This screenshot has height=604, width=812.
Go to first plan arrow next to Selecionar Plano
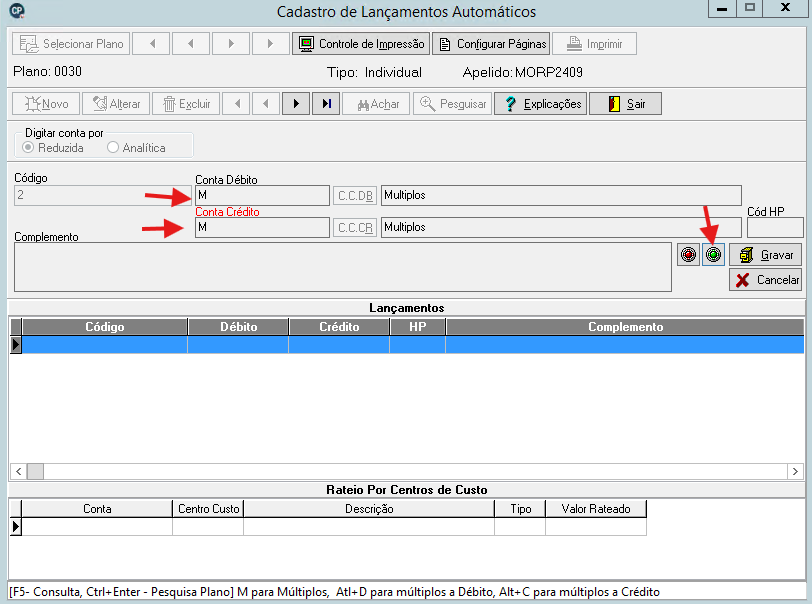click(152, 44)
